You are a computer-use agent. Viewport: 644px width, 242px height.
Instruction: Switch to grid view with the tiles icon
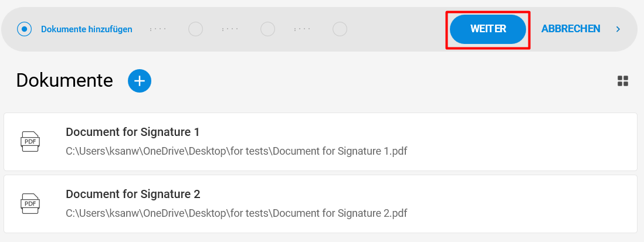tap(623, 81)
